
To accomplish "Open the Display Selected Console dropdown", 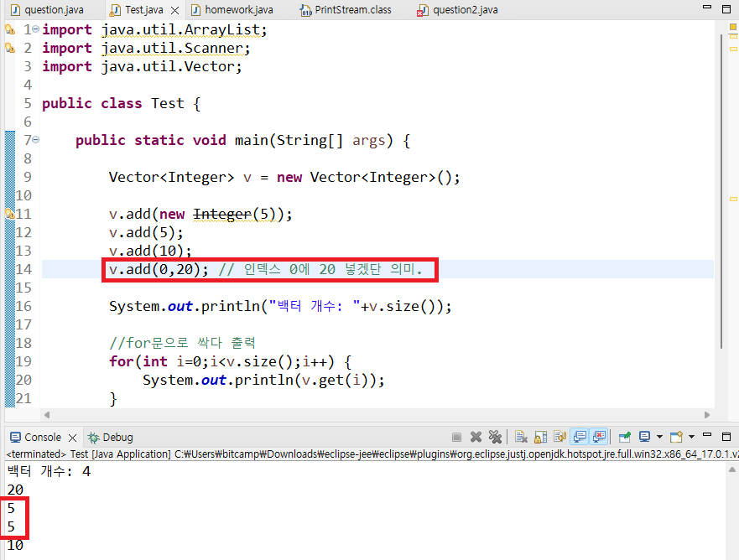I will (x=659, y=437).
